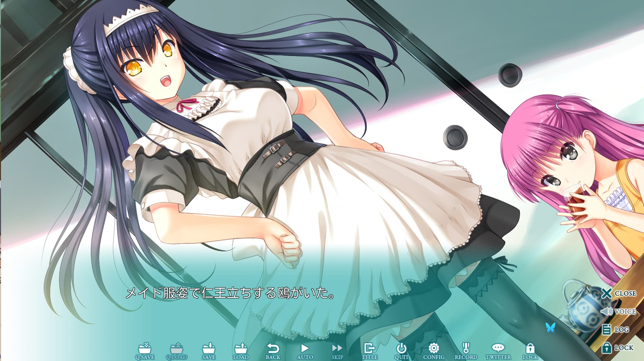
Task: Open the SAVE menu
Action: [209, 352]
